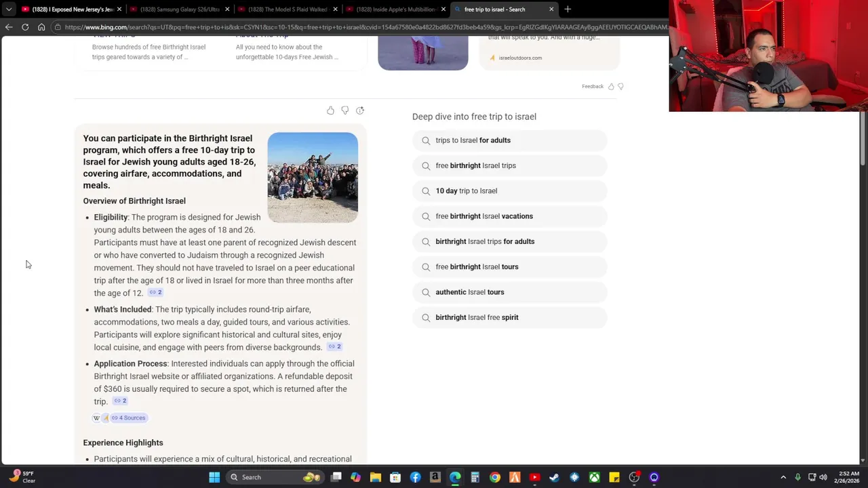Open Amazon app on taskbar
This screenshot has height=488, width=868.
click(x=435, y=477)
